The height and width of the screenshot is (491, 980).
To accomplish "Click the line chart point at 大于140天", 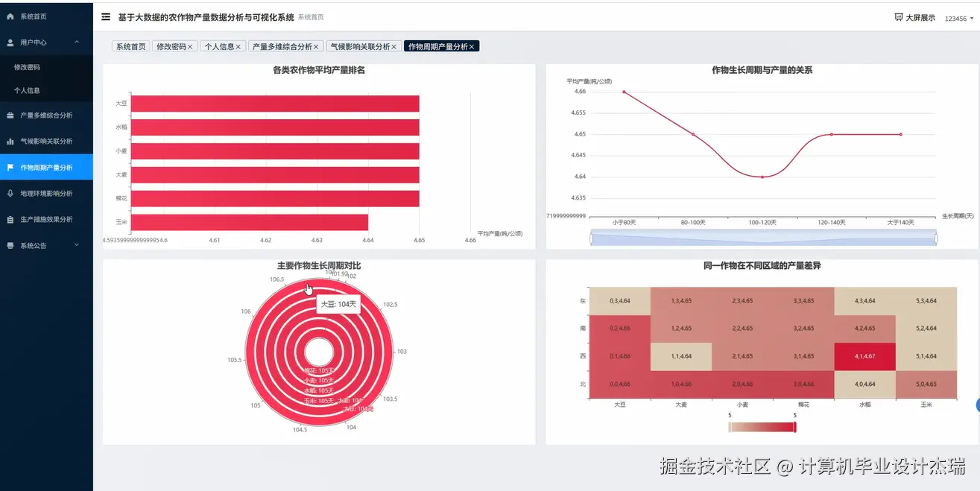I will pyautogui.click(x=901, y=134).
